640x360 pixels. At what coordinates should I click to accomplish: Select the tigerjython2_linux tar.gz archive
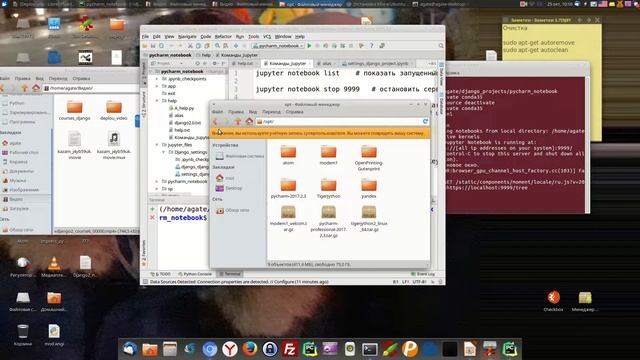tap(369, 218)
